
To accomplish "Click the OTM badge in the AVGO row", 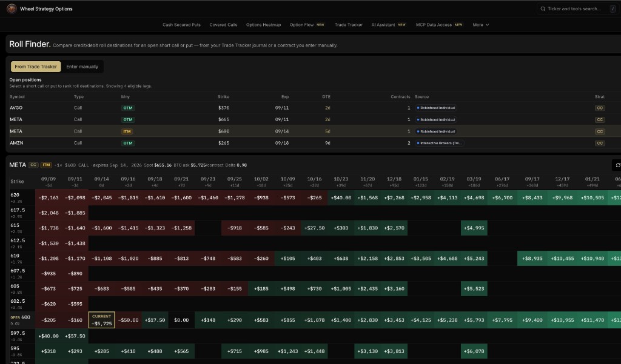I will [x=127, y=108].
